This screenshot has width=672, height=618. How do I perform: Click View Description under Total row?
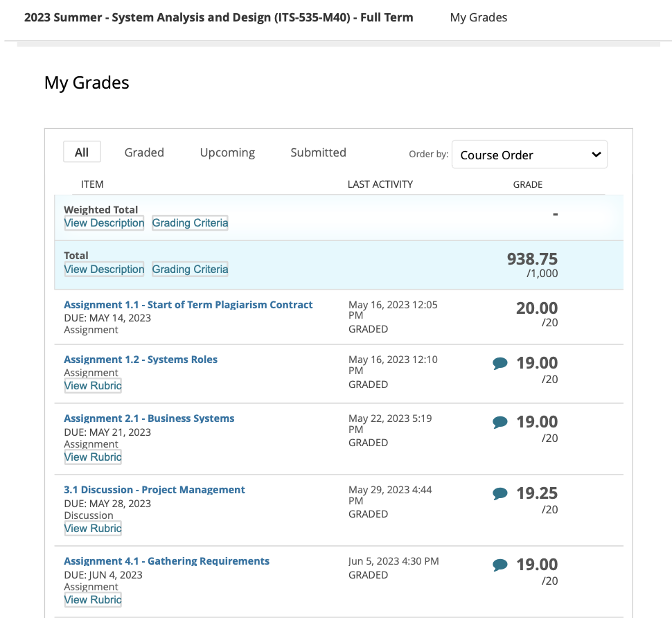tap(104, 270)
